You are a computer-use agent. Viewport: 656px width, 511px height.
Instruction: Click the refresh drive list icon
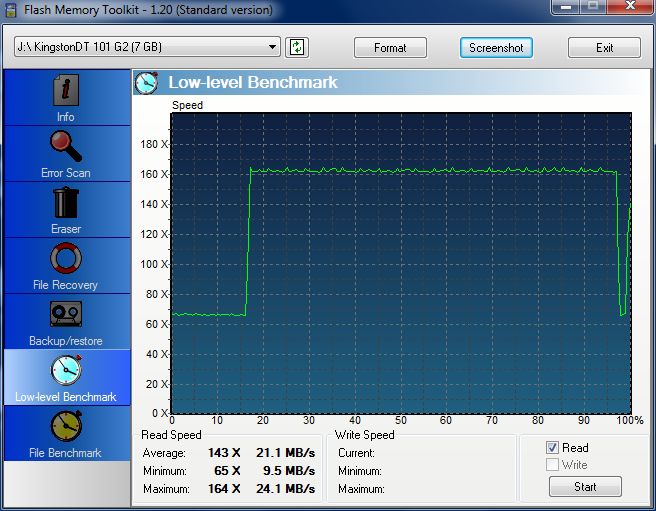coord(297,47)
